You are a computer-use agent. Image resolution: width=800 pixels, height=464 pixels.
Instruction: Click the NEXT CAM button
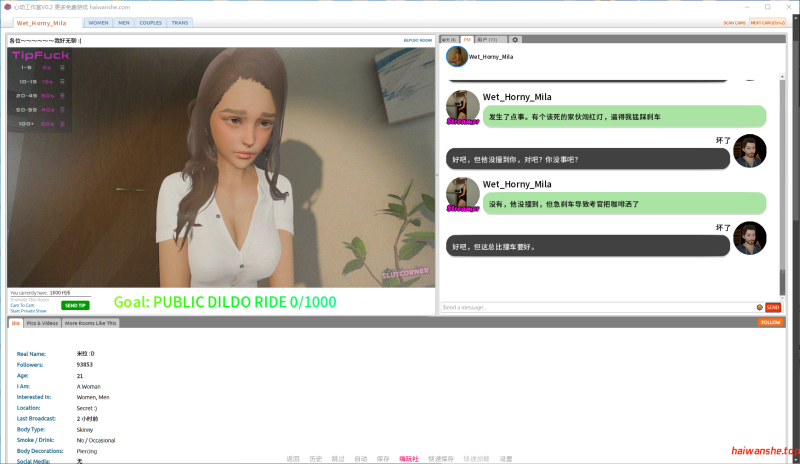(x=767, y=23)
